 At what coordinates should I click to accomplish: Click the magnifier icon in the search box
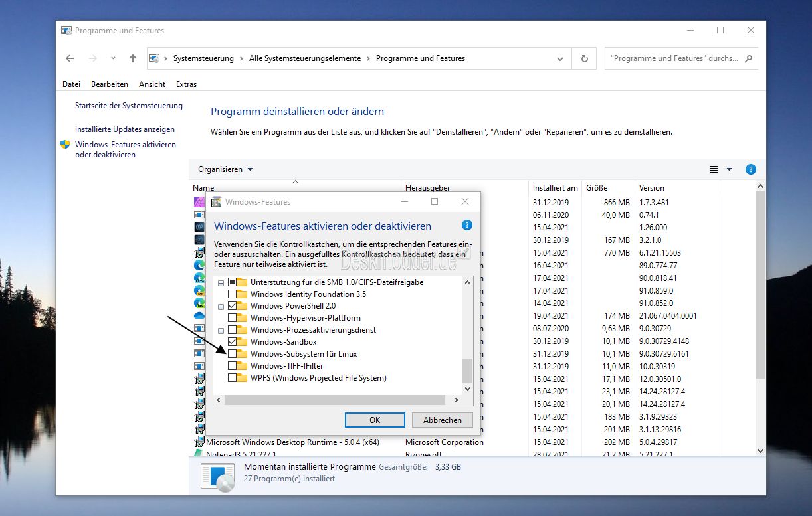(x=748, y=58)
